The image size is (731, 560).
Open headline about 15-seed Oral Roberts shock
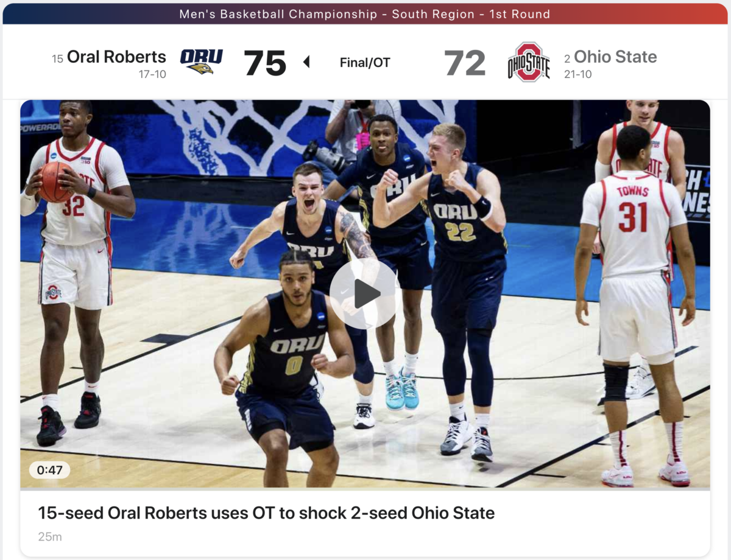click(266, 513)
